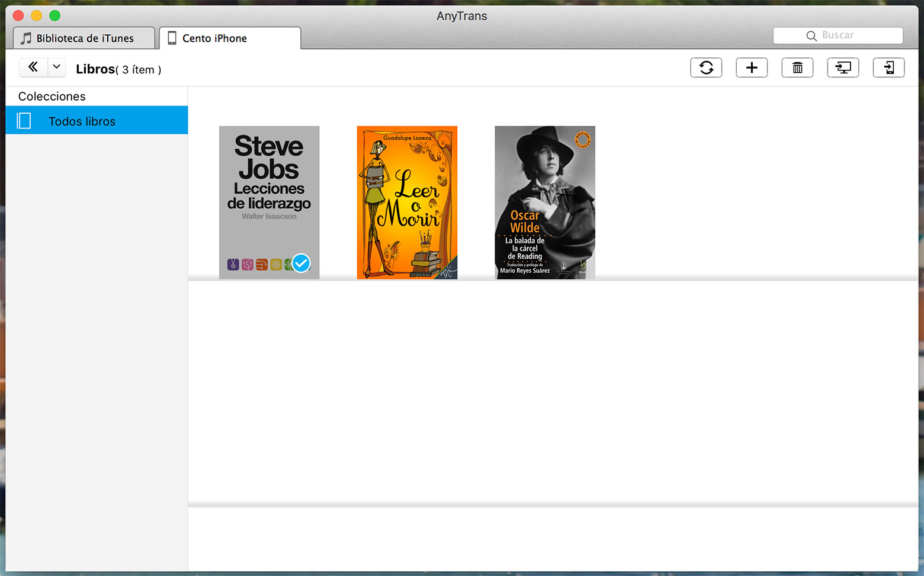Click the refresh icon in toolbar

[706, 67]
